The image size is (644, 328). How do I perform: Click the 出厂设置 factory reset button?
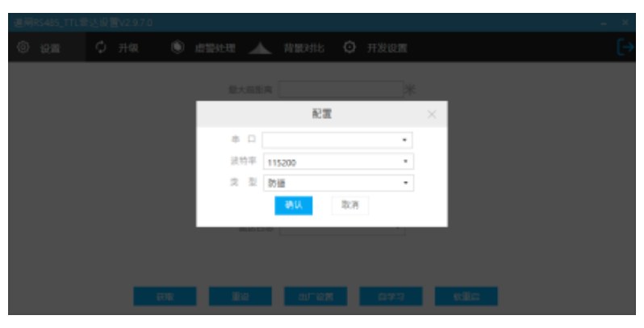click(316, 296)
